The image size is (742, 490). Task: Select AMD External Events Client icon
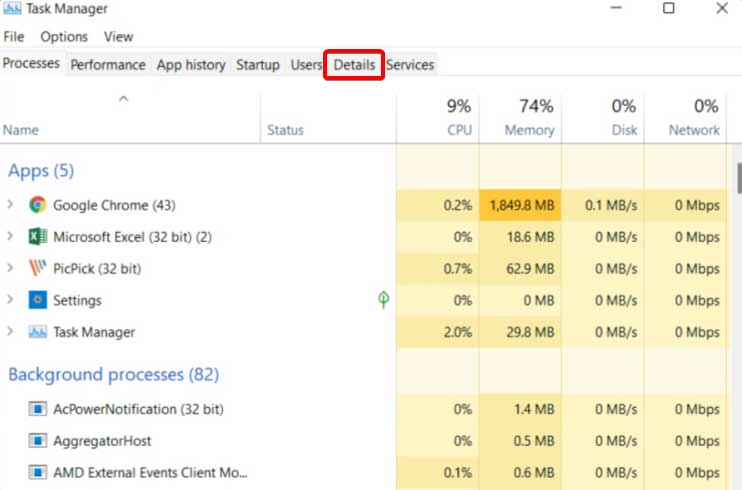coord(37,472)
